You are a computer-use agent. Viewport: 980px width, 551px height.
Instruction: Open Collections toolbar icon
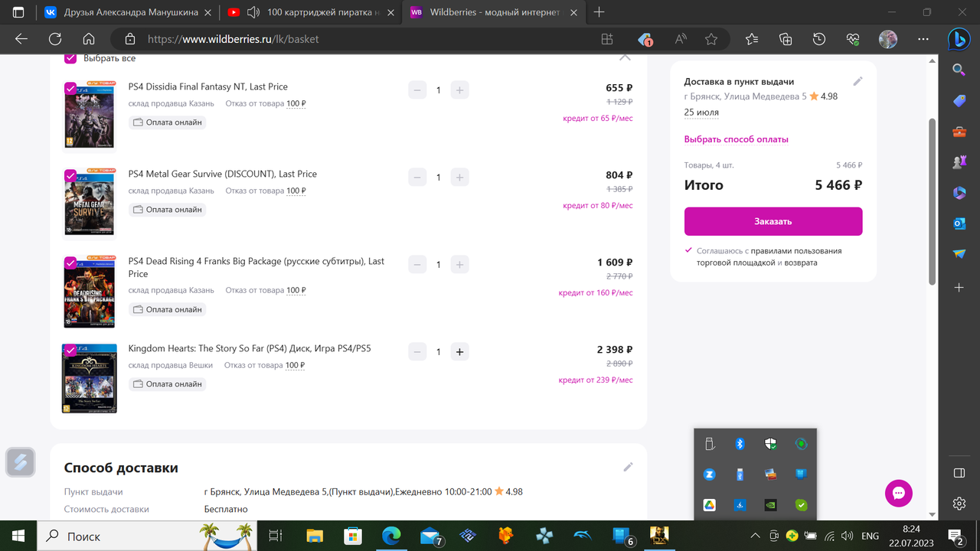click(x=785, y=39)
